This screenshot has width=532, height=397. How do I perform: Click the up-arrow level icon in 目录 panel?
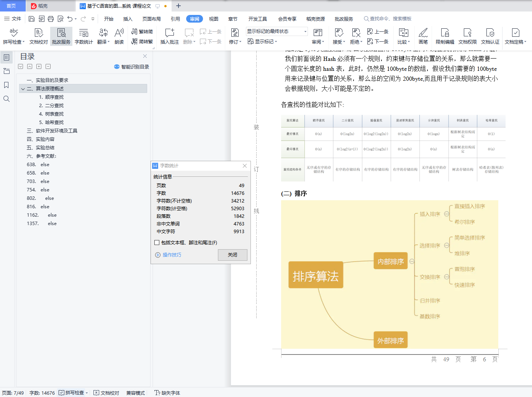click(x=30, y=67)
